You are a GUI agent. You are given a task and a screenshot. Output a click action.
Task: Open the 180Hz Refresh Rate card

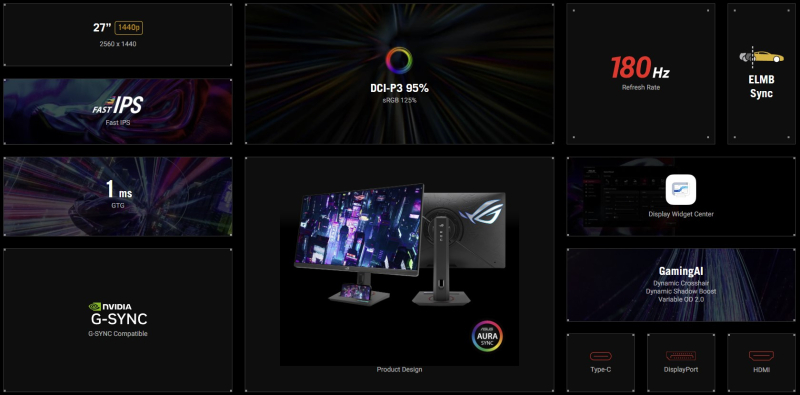(640, 74)
